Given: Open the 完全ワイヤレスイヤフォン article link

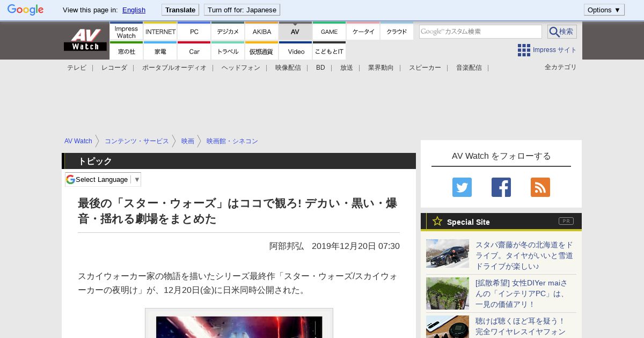Looking at the screenshot, I should click(x=521, y=326).
